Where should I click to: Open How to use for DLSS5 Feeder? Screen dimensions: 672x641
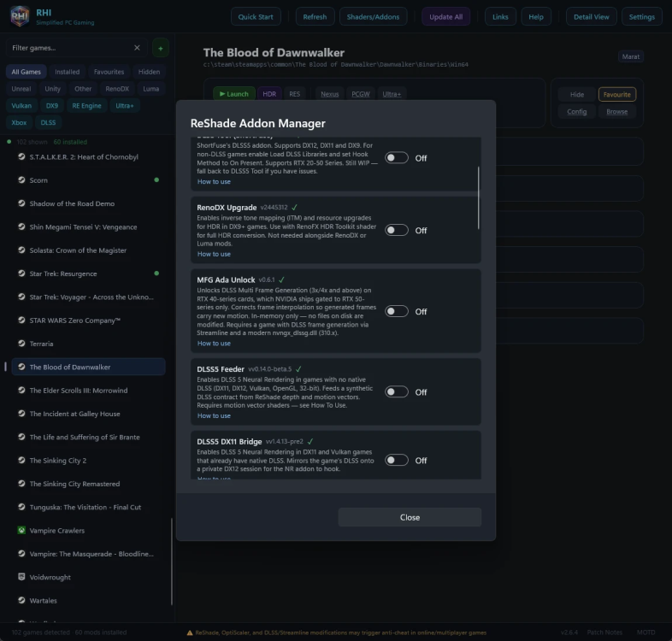click(x=214, y=415)
